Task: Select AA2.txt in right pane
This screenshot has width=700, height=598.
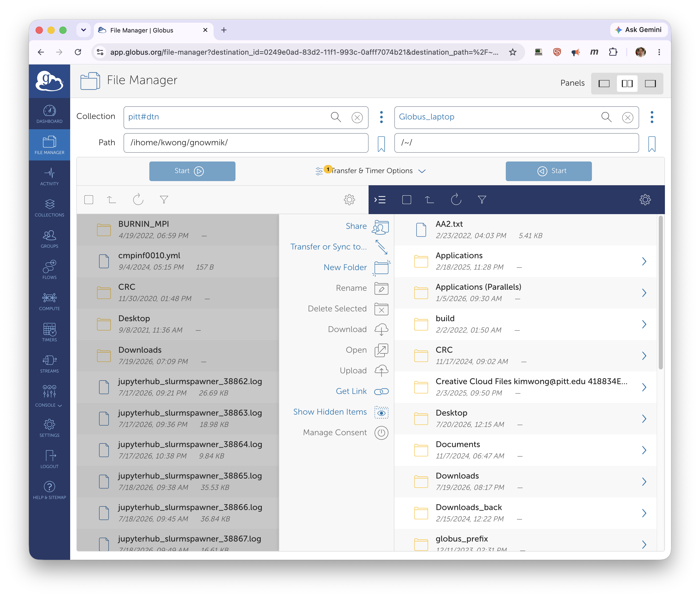Action: point(525,230)
